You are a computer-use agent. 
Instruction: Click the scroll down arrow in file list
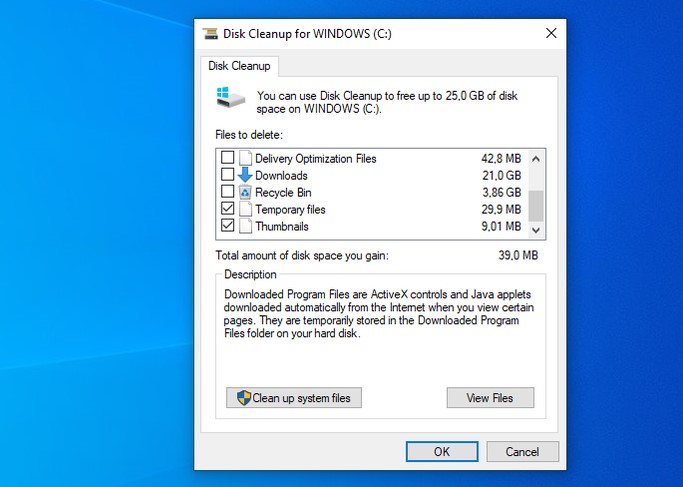click(536, 230)
